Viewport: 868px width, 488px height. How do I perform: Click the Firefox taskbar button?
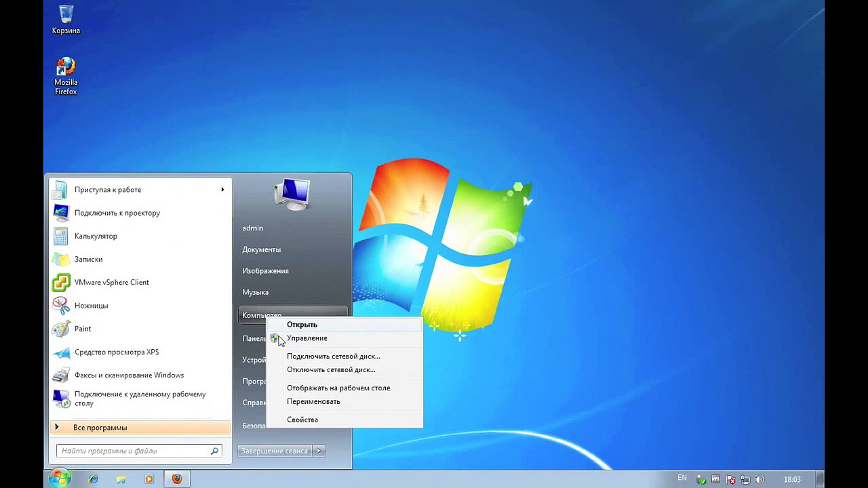(177, 479)
